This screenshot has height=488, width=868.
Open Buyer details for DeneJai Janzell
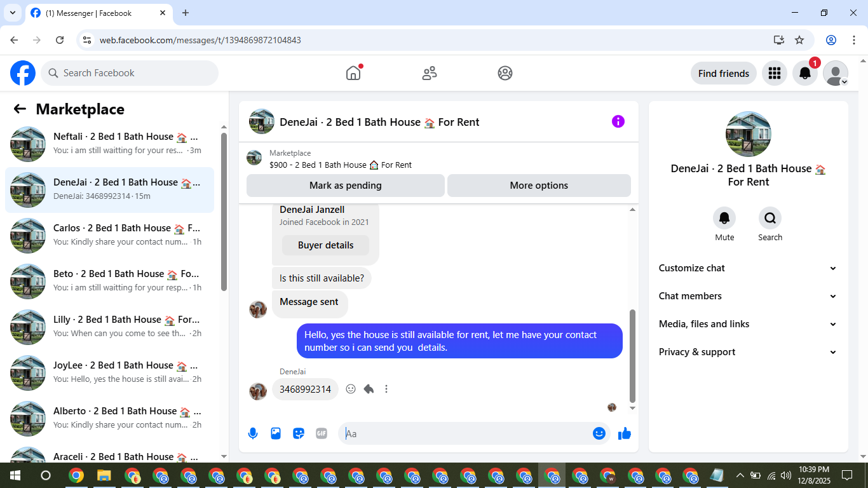326,245
